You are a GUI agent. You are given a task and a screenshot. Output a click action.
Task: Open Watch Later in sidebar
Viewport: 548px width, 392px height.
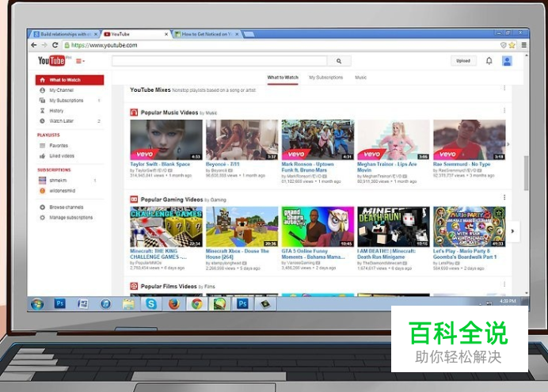click(62, 121)
